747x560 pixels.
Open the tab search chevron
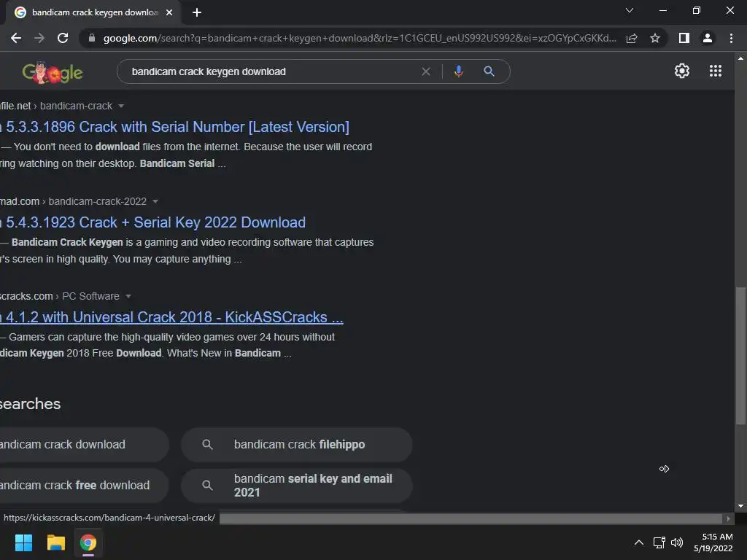(630, 10)
